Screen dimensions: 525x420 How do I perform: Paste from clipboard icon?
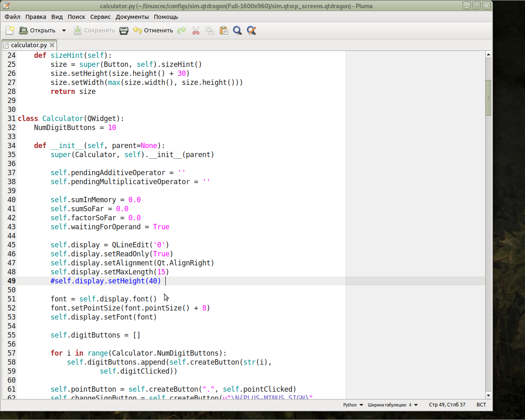tap(224, 30)
